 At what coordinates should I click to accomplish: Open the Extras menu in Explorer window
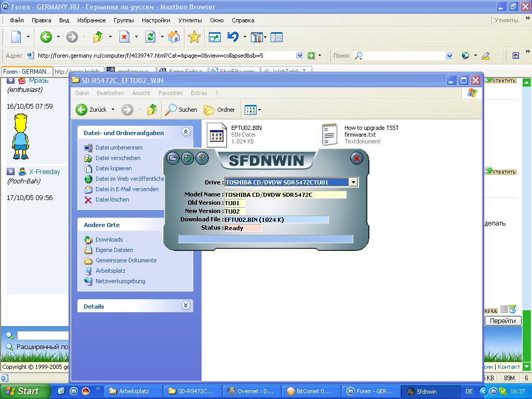[x=198, y=93]
